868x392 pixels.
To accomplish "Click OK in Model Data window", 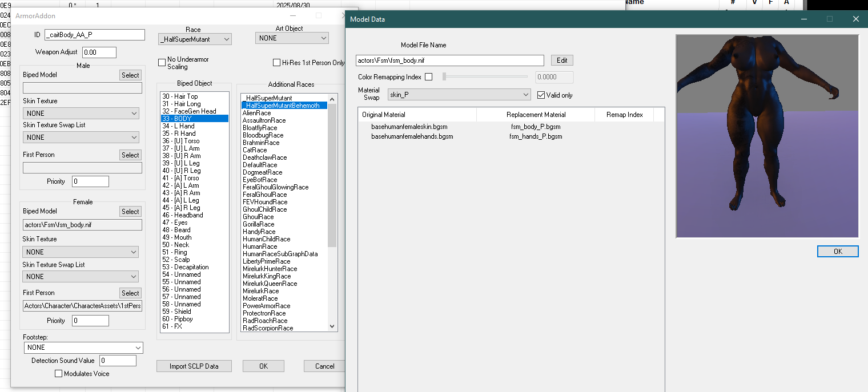I will point(838,252).
